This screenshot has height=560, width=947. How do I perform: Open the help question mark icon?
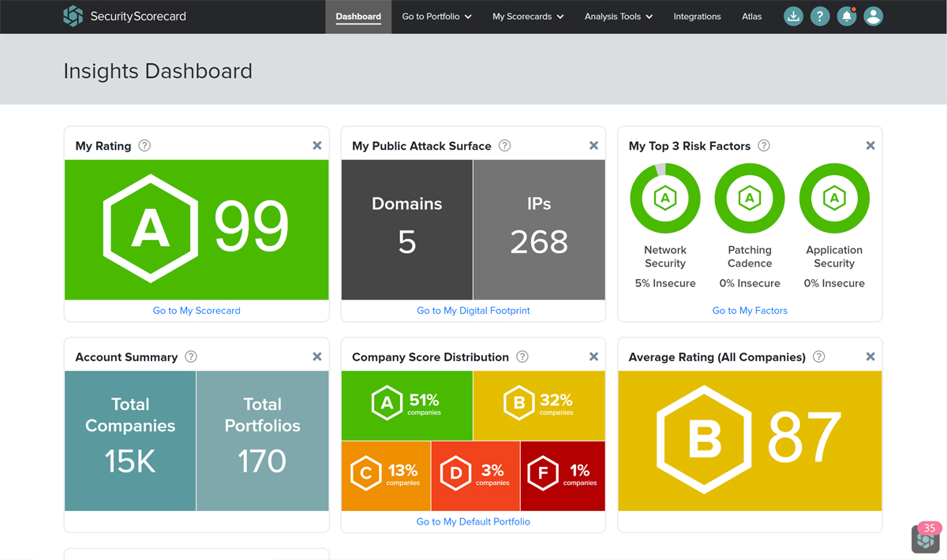point(820,16)
